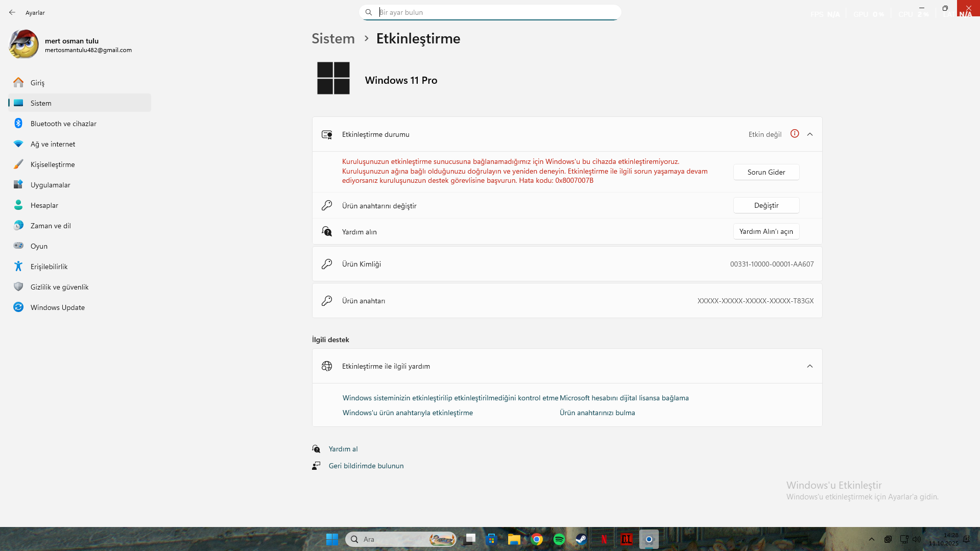The height and width of the screenshot is (551, 980).
Task: Click the Windows Update refresh icon
Action: (18, 307)
